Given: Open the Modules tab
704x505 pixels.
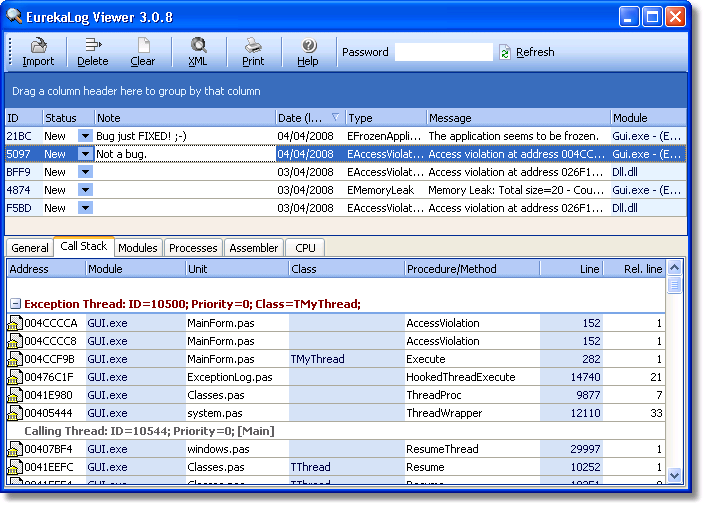Looking at the screenshot, I should 138,248.
